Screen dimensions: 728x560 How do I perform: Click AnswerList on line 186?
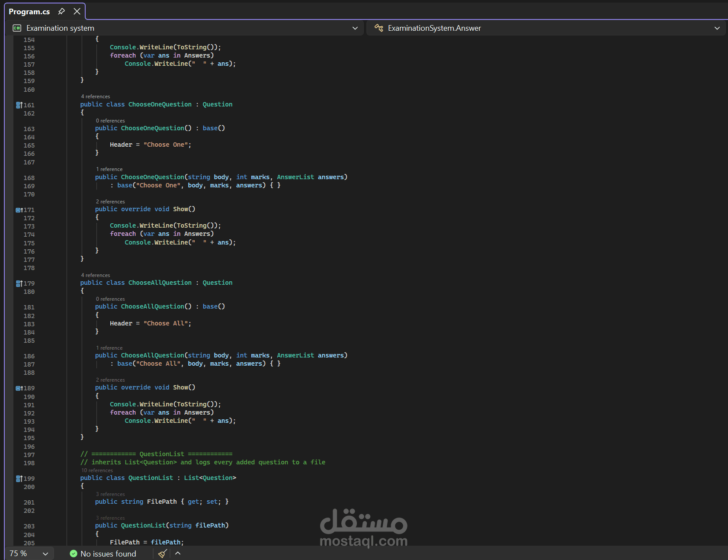click(x=296, y=355)
